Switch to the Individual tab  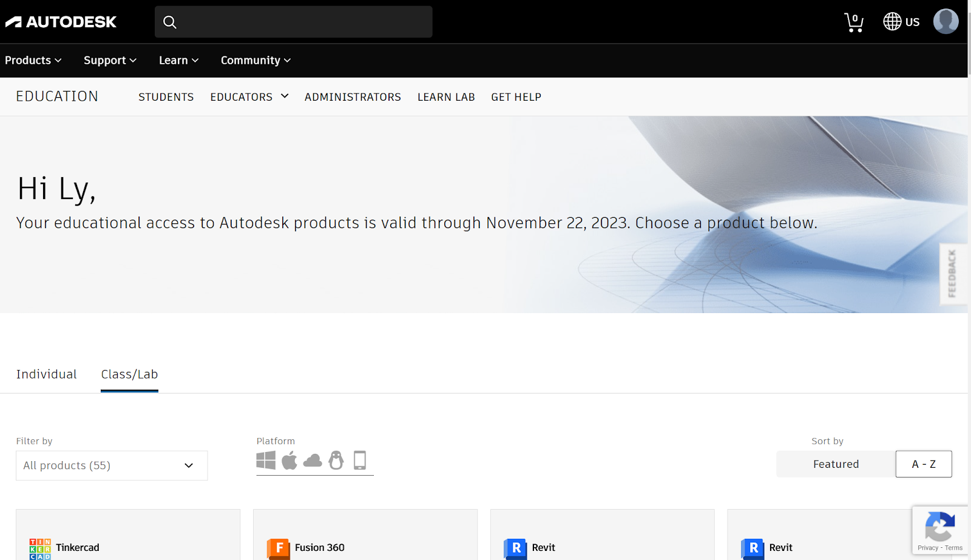click(46, 374)
